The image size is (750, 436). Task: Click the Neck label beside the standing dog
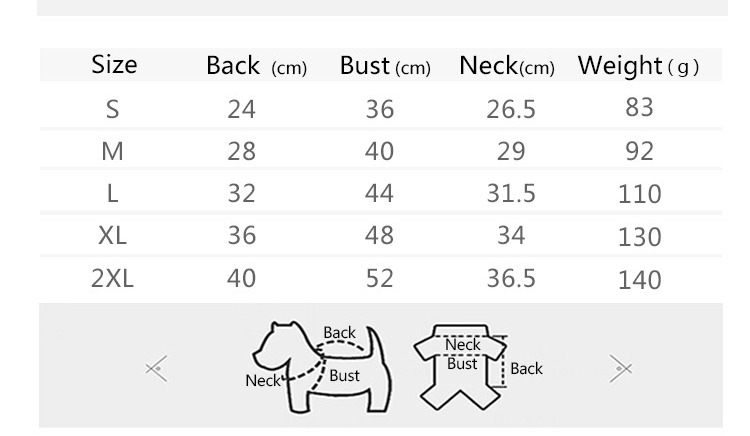263,380
